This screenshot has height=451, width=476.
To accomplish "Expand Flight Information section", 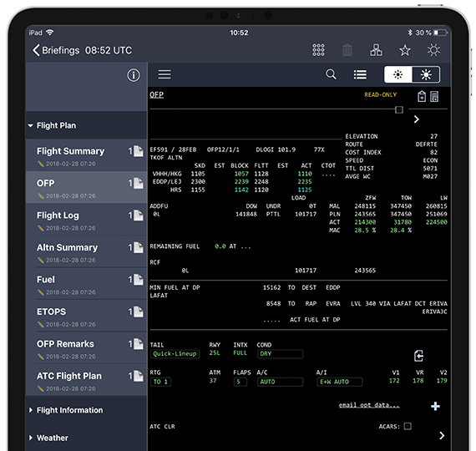I will coord(87,410).
